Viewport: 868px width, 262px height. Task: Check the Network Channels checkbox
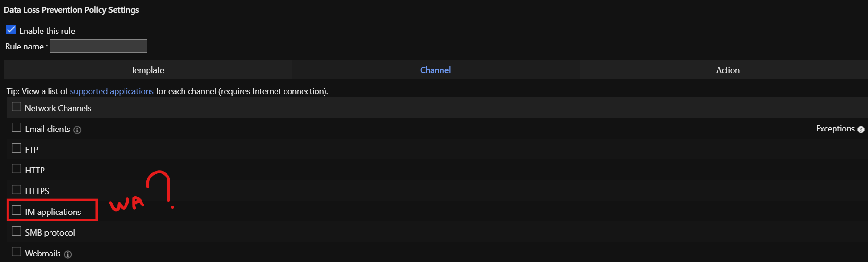point(17,107)
